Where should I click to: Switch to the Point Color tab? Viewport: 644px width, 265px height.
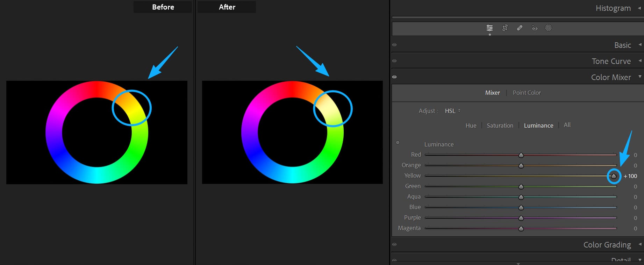point(527,93)
